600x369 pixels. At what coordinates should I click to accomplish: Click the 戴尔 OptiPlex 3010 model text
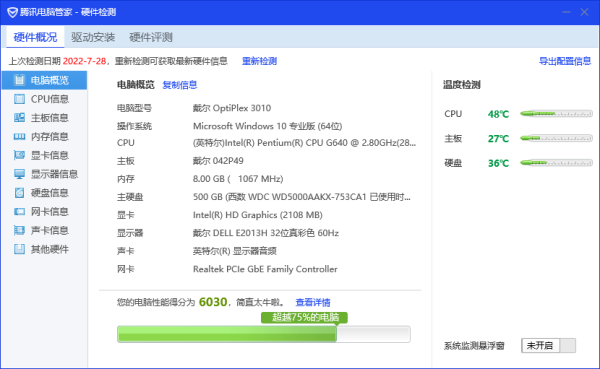[232, 108]
